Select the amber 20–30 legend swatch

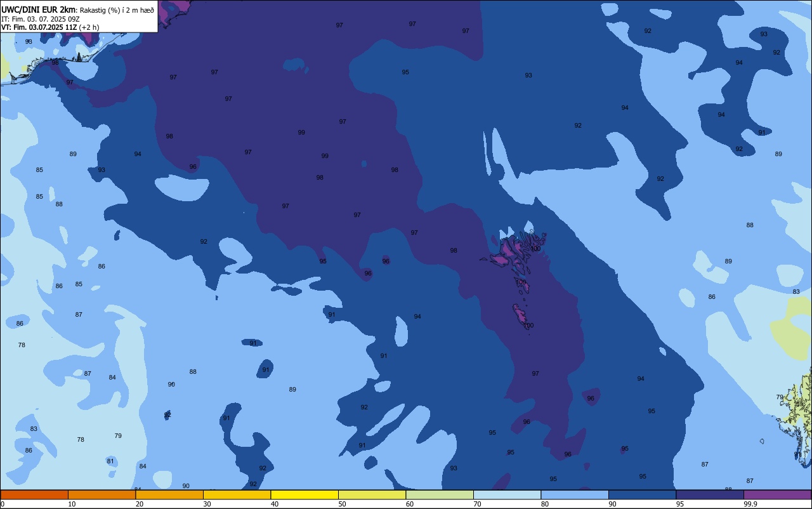click(x=169, y=494)
